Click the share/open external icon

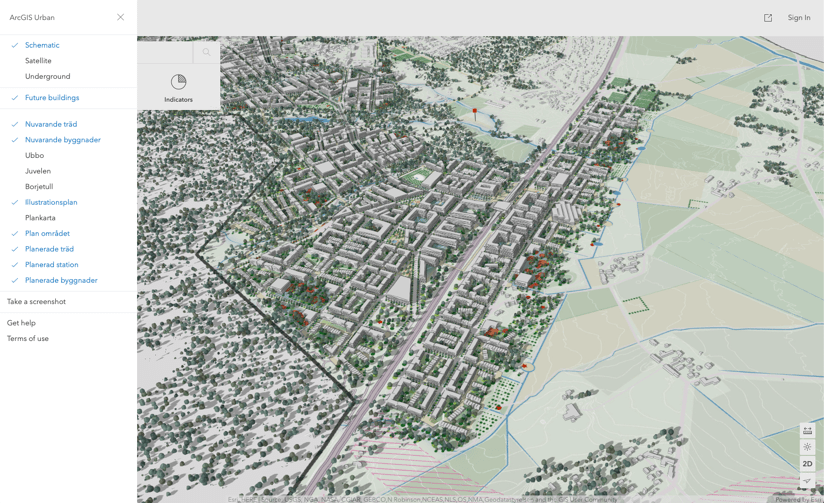pos(768,18)
